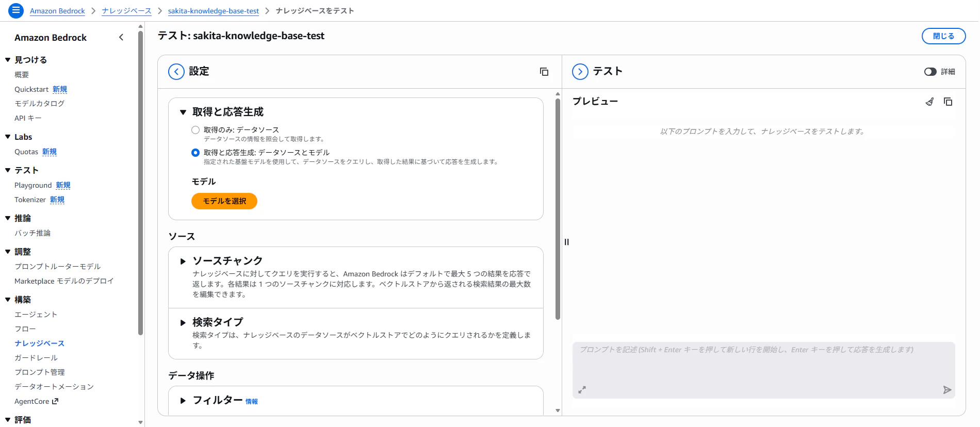This screenshot has height=427, width=980.
Task: Follow the ナレッジベース breadcrumb link
Action: point(126,11)
